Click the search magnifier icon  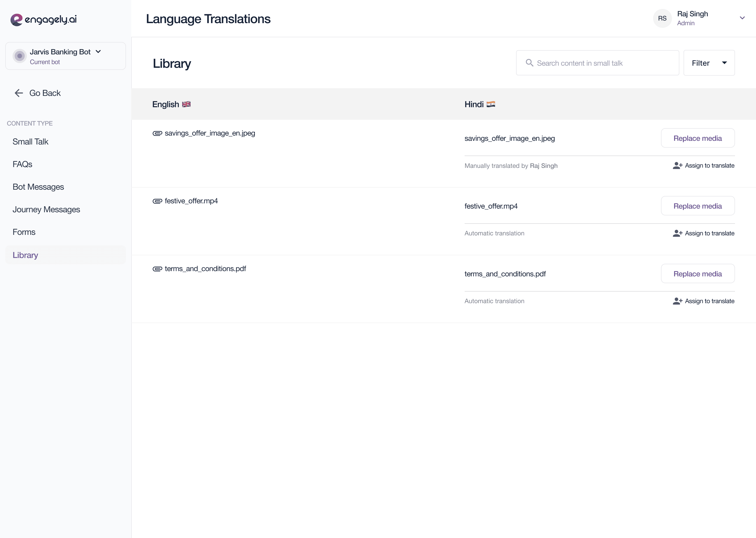tap(529, 63)
